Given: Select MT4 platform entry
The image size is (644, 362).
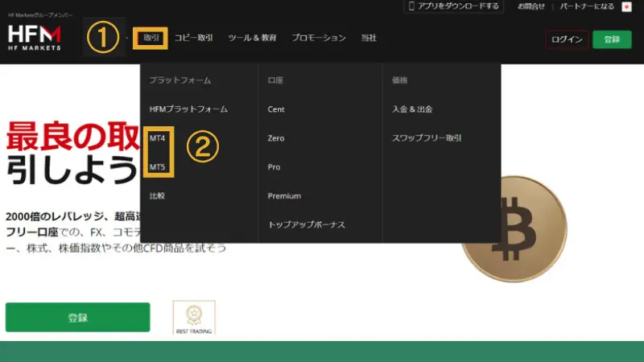Looking at the screenshot, I should (x=157, y=138).
